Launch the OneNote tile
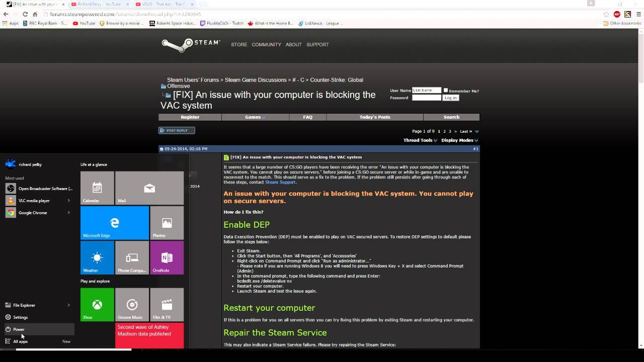 [x=167, y=257]
